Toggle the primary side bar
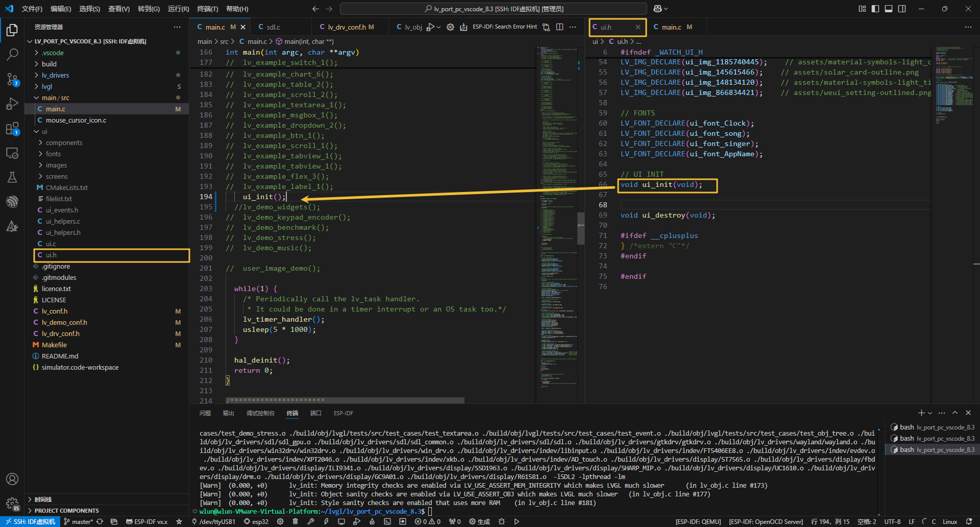The width and height of the screenshot is (980, 527). [x=875, y=9]
